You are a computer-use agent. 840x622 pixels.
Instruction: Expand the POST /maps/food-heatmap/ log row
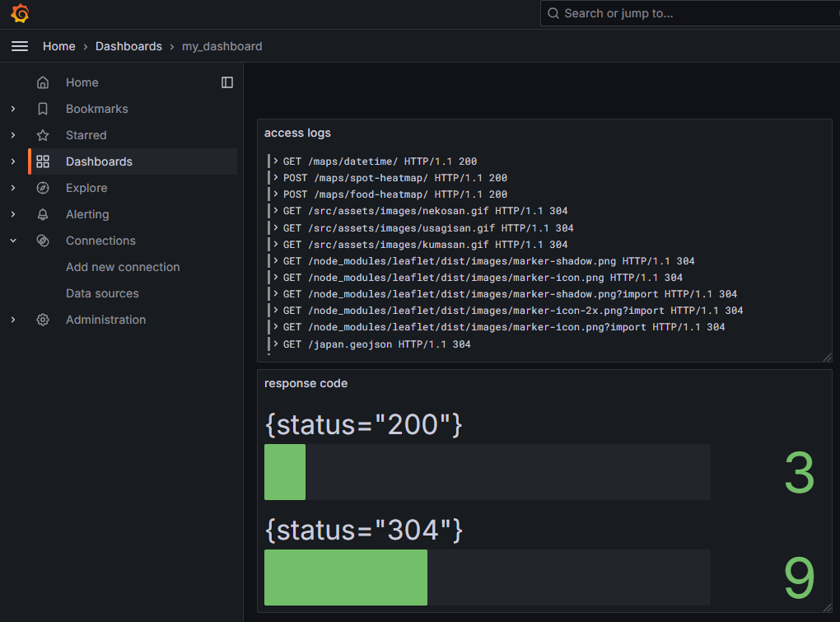tap(276, 194)
